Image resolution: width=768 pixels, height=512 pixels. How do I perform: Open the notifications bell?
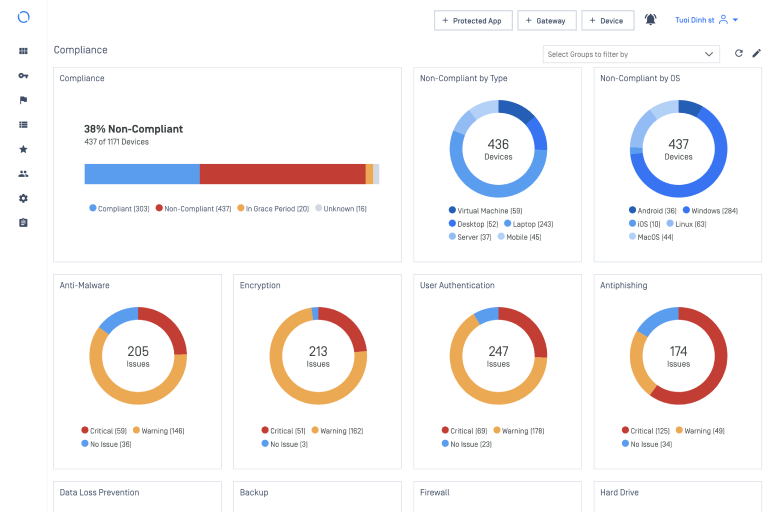click(x=650, y=20)
